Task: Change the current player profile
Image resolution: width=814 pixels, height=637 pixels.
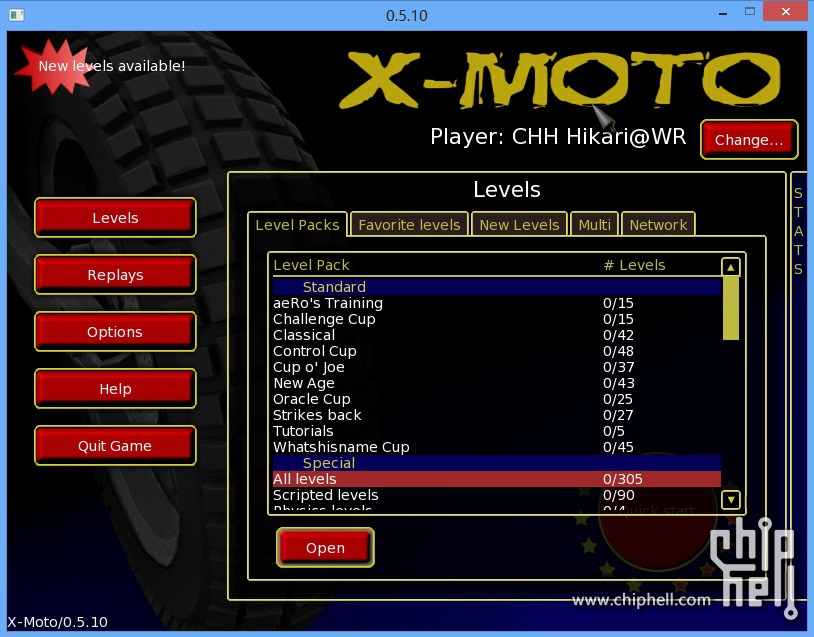Action: coord(749,140)
